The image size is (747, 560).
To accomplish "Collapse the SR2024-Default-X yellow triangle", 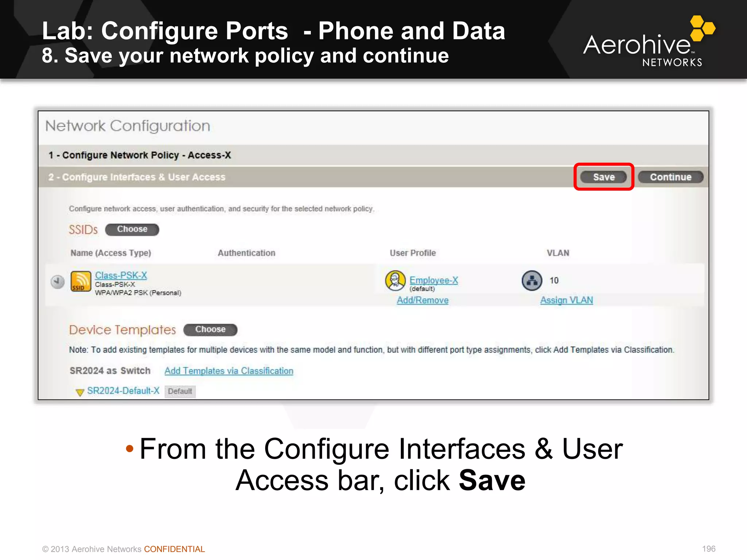I will (x=80, y=392).
